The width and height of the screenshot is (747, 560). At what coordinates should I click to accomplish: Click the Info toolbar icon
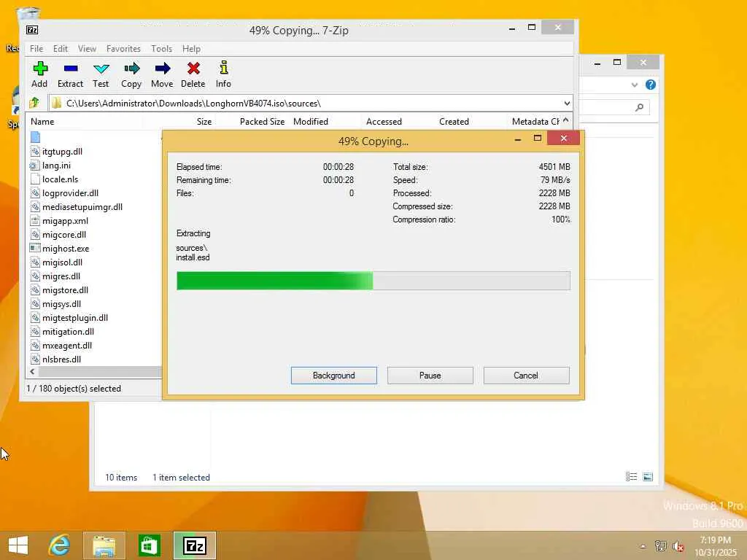(x=223, y=68)
